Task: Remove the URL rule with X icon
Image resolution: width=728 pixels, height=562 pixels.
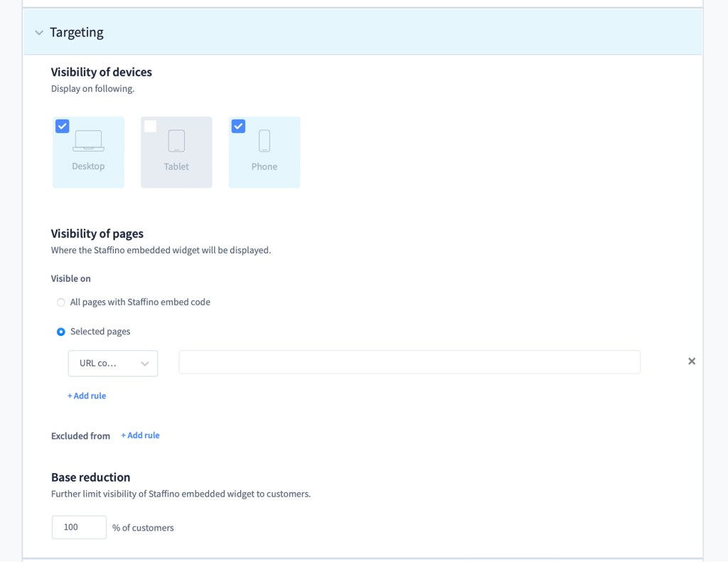Action: 691,361
